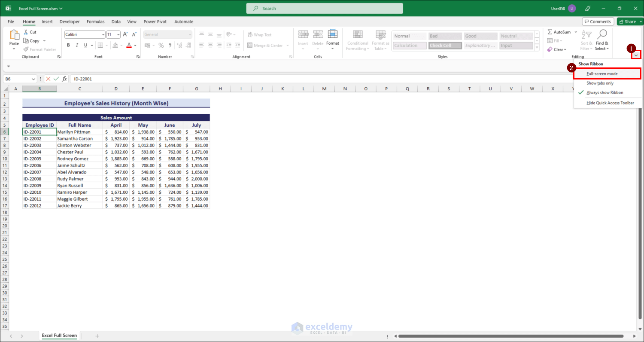Screen dimensions: 644x342
Task: Open the Comments pane
Action: coord(598,21)
